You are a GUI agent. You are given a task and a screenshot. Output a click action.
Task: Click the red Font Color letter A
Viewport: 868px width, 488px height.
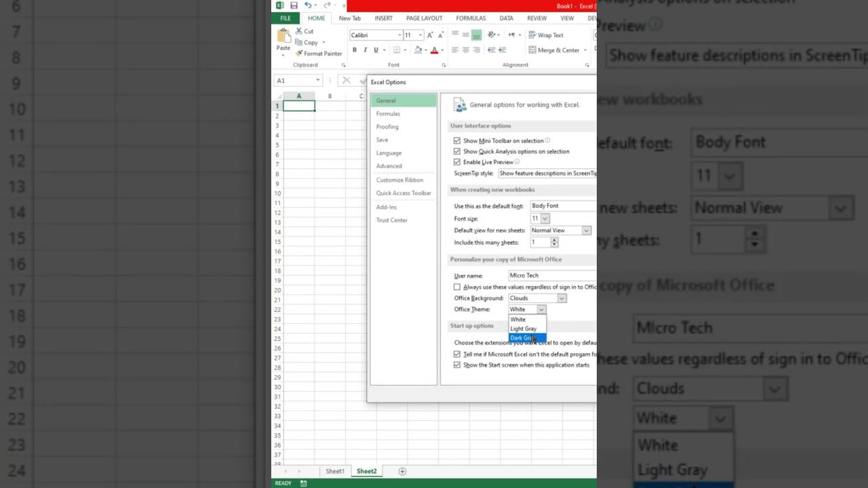coord(435,50)
